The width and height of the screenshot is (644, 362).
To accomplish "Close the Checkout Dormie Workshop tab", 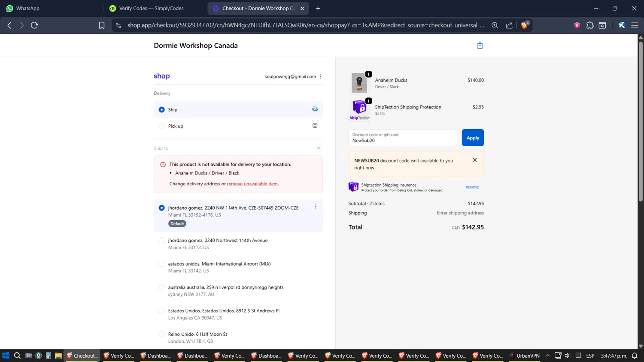I will point(302,8).
